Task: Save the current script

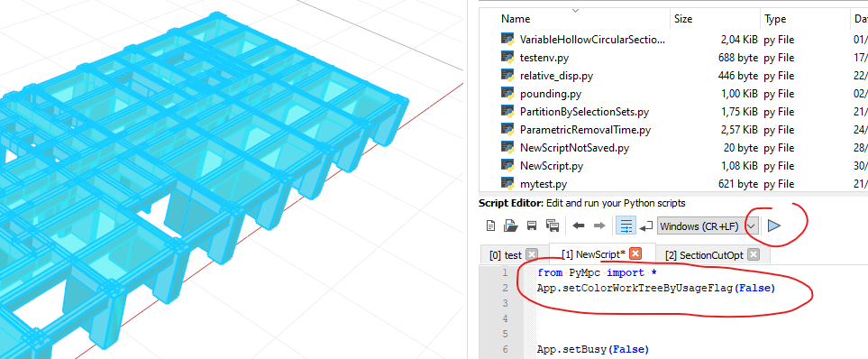Action: tap(532, 226)
